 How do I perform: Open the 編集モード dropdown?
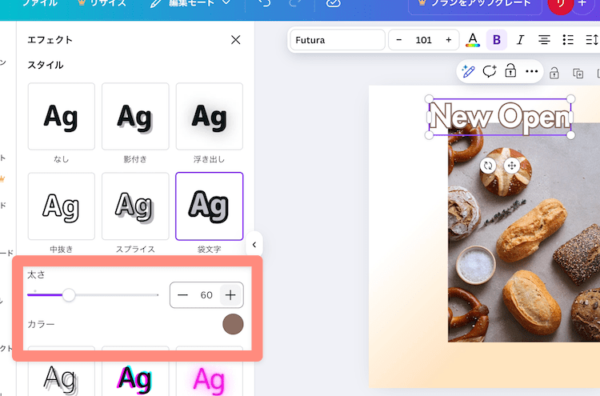190,3
